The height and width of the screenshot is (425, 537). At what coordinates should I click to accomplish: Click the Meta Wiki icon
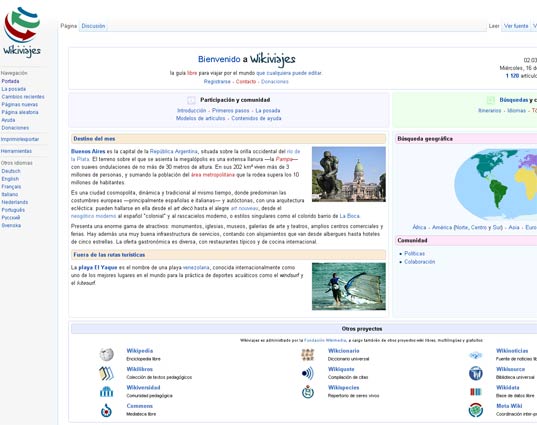point(475,410)
